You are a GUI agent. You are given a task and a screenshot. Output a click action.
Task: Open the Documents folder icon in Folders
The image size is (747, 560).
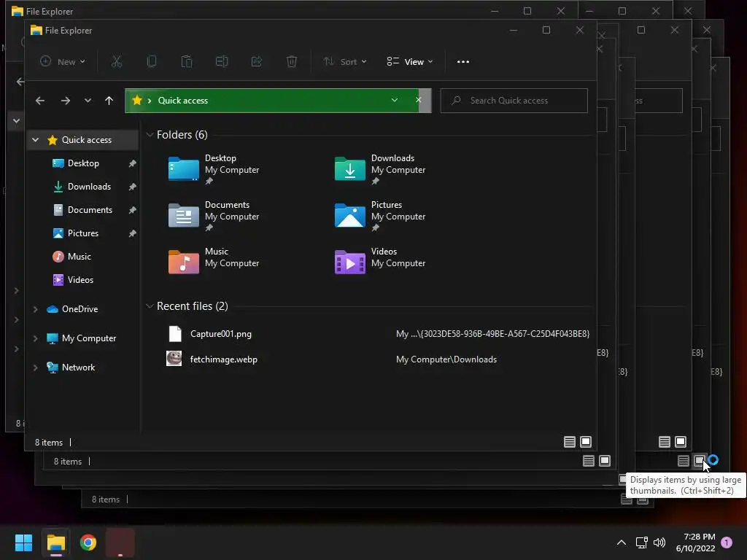pos(183,216)
